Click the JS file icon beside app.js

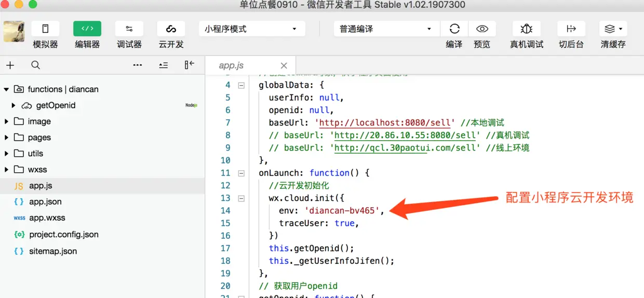pyautogui.click(x=19, y=186)
